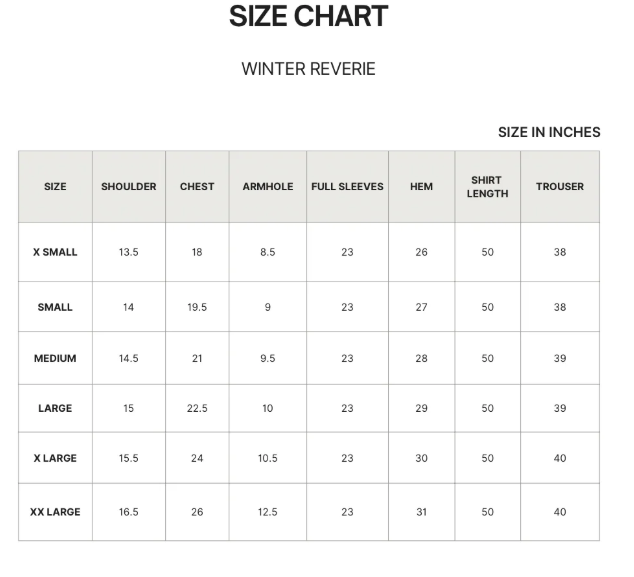The width and height of the screenshot is (634, 577).
Task: Click the SHOULDER column header
Action: tap(128, 187)
